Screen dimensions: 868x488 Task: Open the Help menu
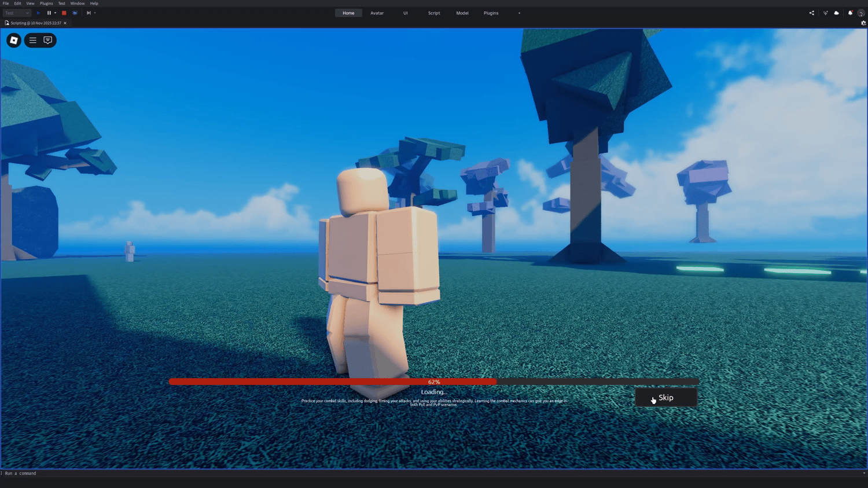click(94, 3)
